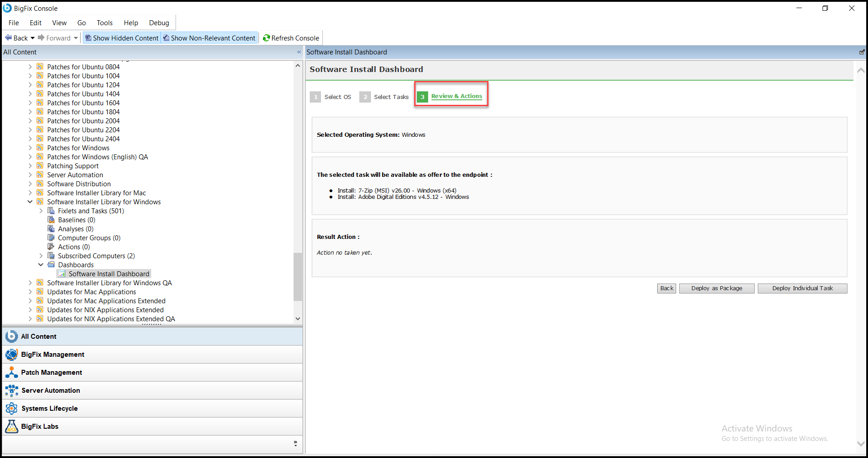
Task: Click the Forward toolbar button
Action: (x=54, y=38)
